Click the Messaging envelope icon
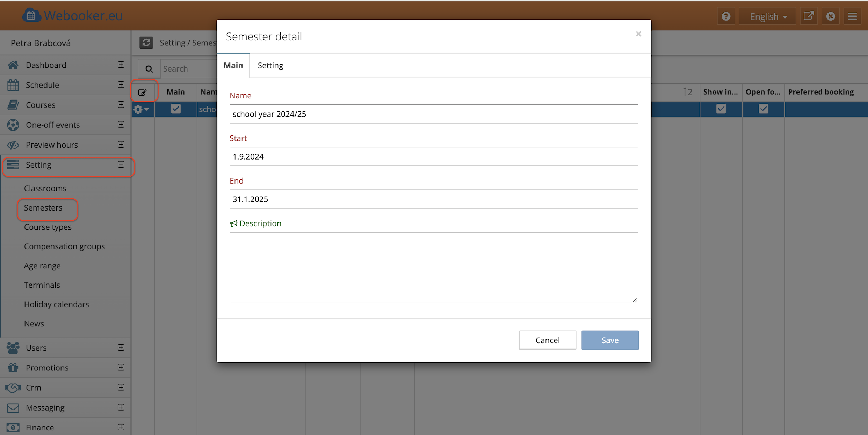The width and height of the screenshot is (868, 435). [x=13, y=407]
